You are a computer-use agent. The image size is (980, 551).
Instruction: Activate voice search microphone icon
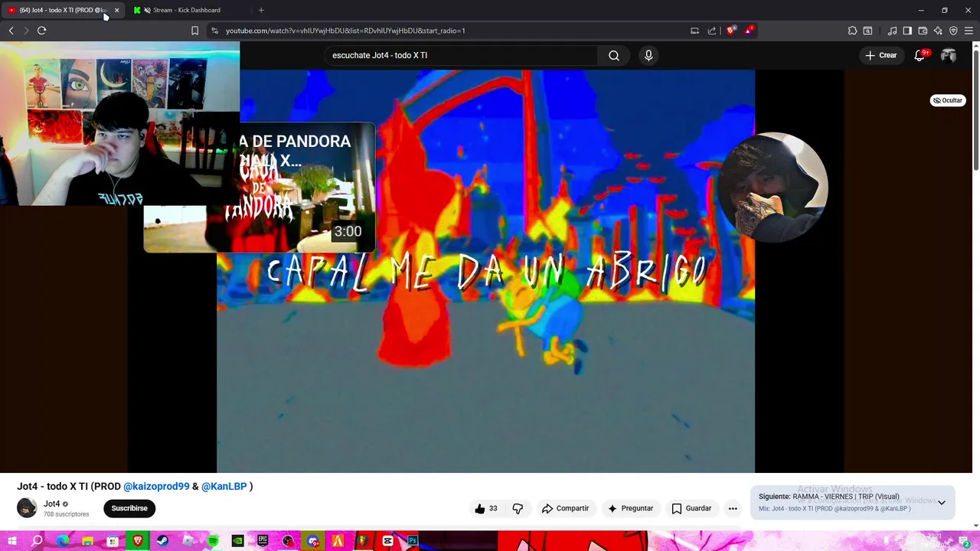point(648,55)
